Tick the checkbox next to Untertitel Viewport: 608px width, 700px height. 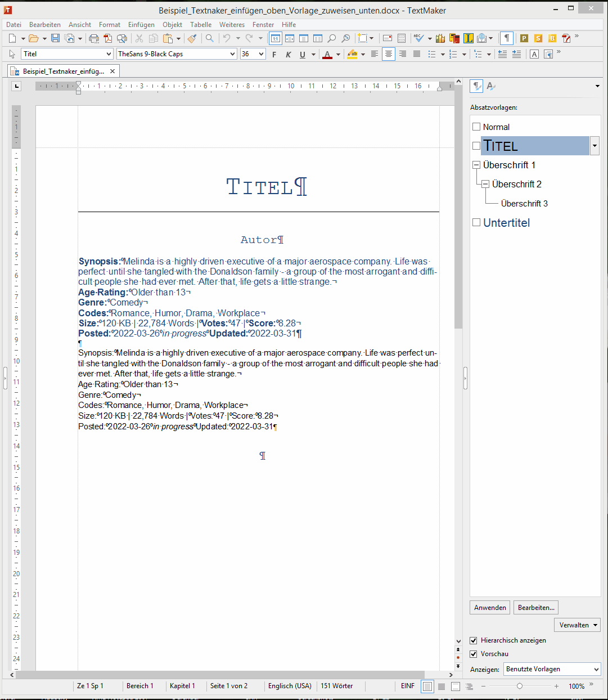click(476, 222)
